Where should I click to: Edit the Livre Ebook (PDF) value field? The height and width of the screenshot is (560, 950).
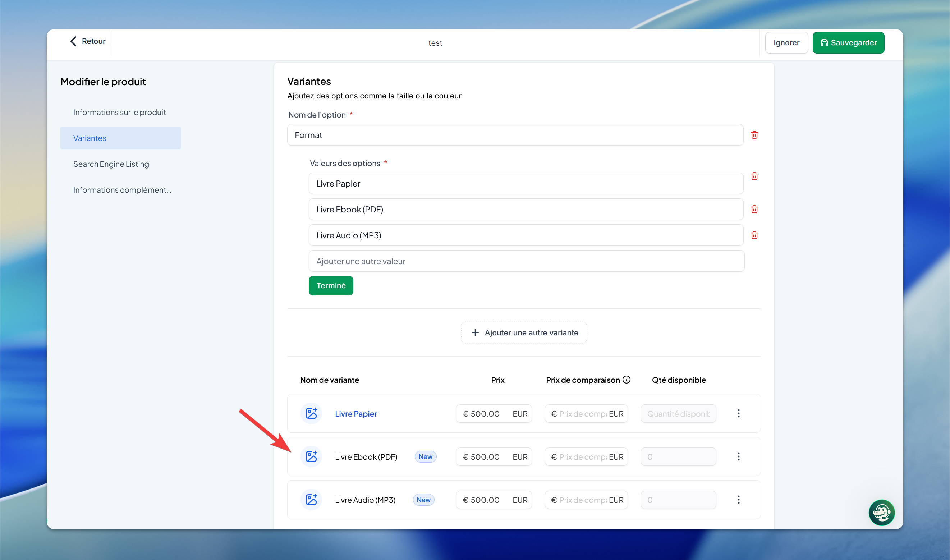(526, 209)
